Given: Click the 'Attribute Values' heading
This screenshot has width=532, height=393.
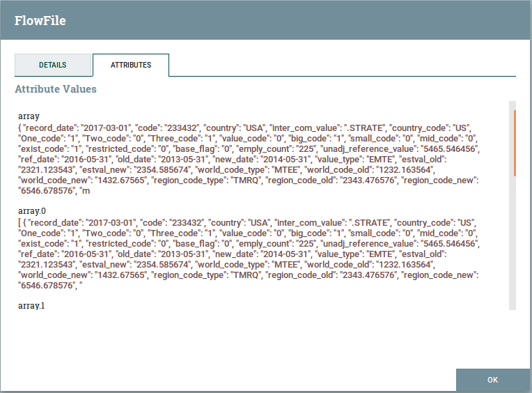Looking at the screenshot, I should (56, 89).
